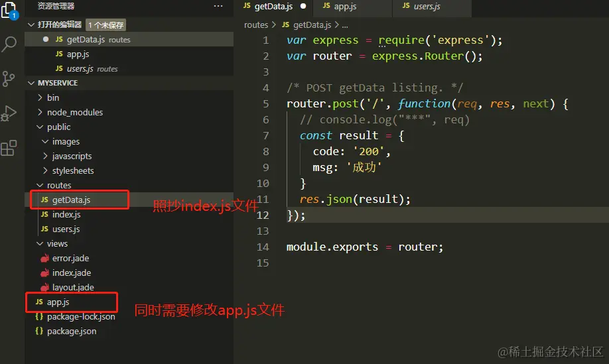Open the Extensions view

(x=9, y=148)
